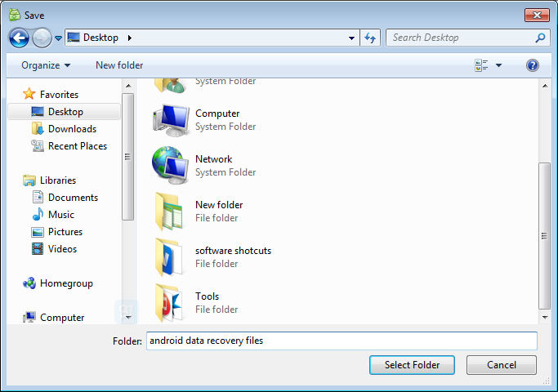Open the help question mark icon
Screen dimensions: 558x392
(x=533, y=65)
